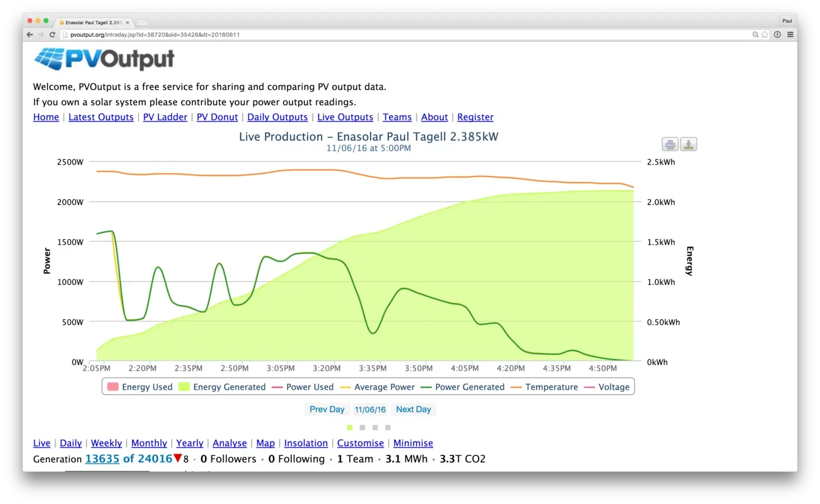Screen dimensions: 820x504
Task: Click the Prev Day button
Action: (327, 409)
